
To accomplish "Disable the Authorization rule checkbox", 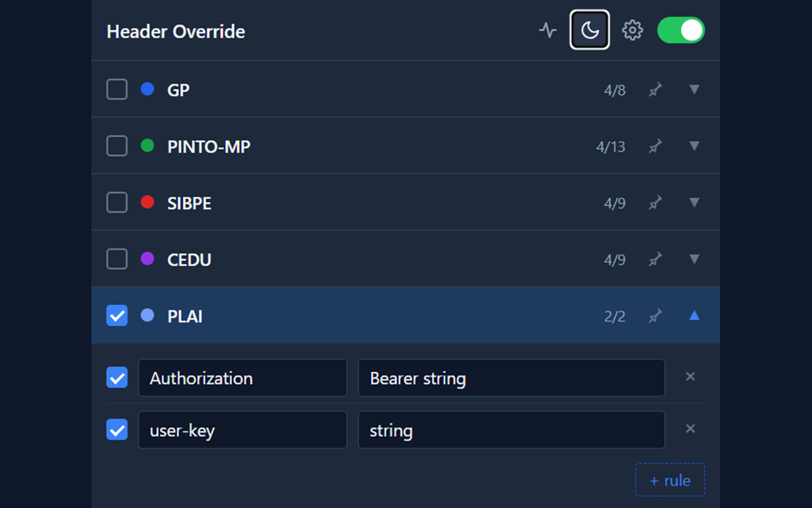I will pyautogui.click(x=117, y=377).
